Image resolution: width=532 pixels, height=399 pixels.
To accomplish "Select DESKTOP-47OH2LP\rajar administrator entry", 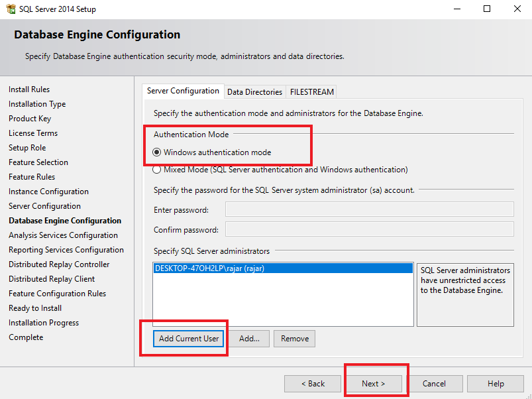I will click(x=283, y=268).
